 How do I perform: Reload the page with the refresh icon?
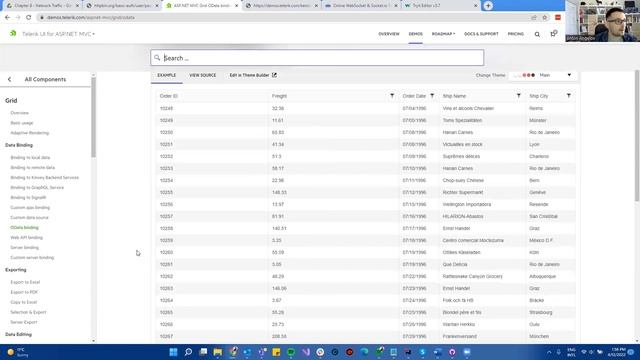(29, 18)
